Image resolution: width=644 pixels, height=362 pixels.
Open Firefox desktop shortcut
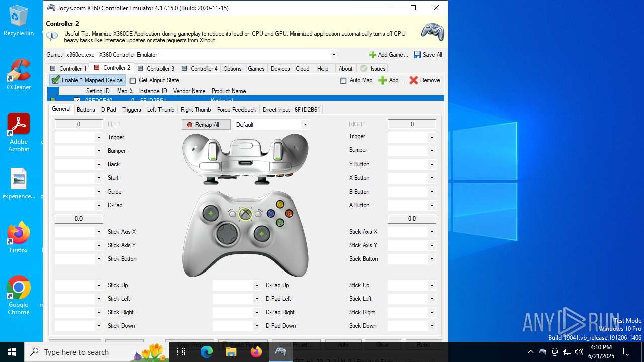pos(19,237)
